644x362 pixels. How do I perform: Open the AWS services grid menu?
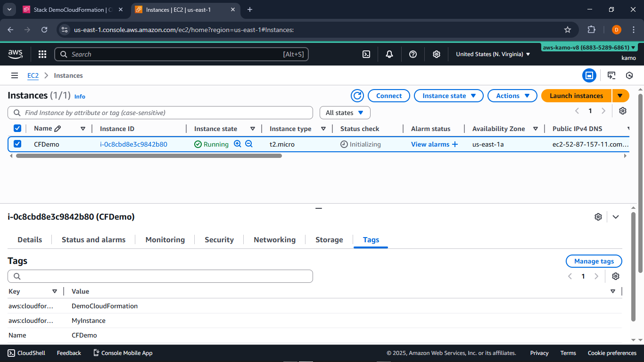pos(42,54)
